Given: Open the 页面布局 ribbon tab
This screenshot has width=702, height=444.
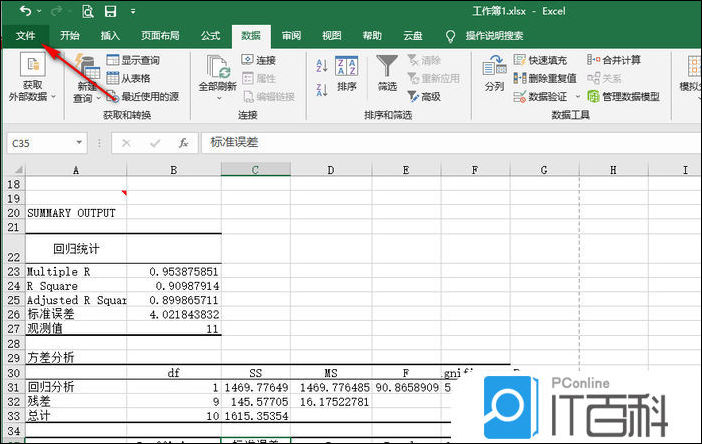Looking at the screenshot, I should (160, 35).
